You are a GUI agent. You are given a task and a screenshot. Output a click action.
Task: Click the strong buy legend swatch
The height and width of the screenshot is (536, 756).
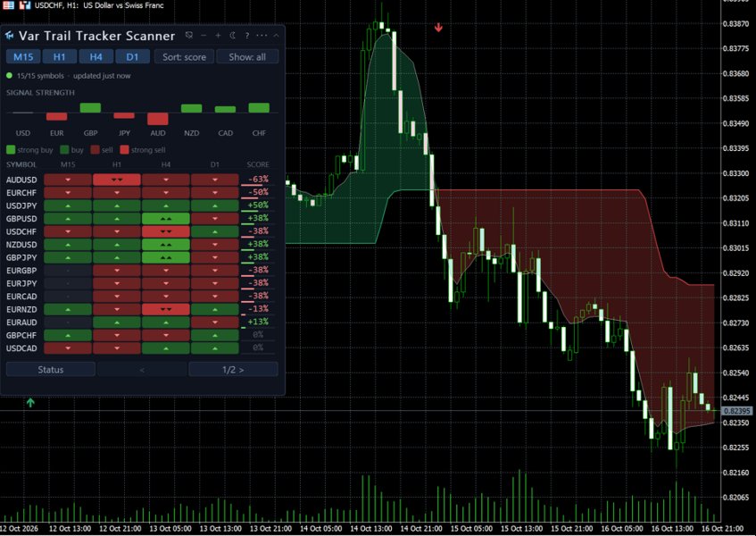coord(11,150)
